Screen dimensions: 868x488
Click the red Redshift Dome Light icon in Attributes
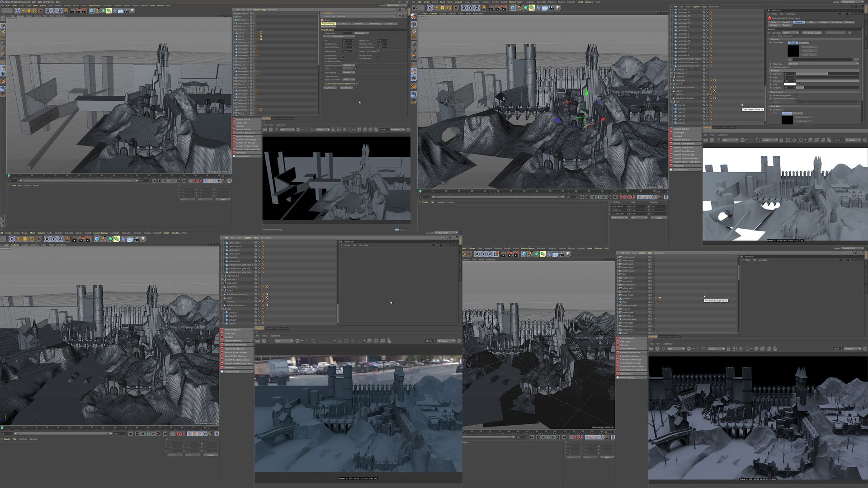pos(769,18)
